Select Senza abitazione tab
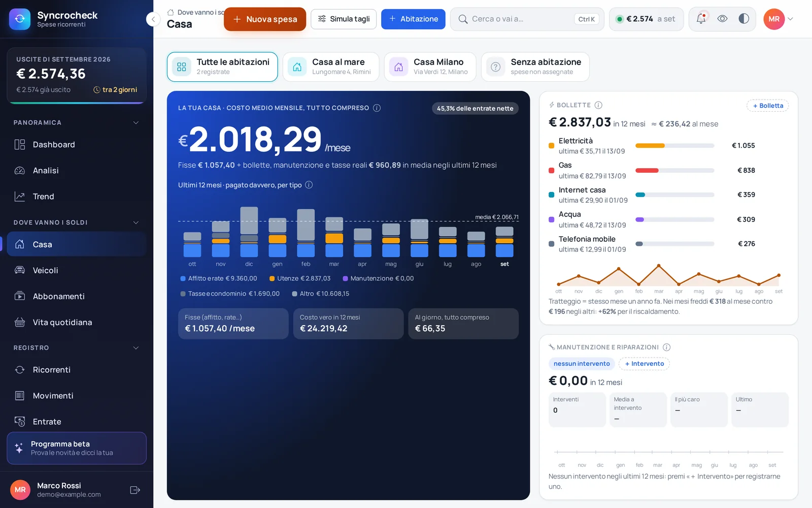Screen dimensions: 812x508 [535, 67]
